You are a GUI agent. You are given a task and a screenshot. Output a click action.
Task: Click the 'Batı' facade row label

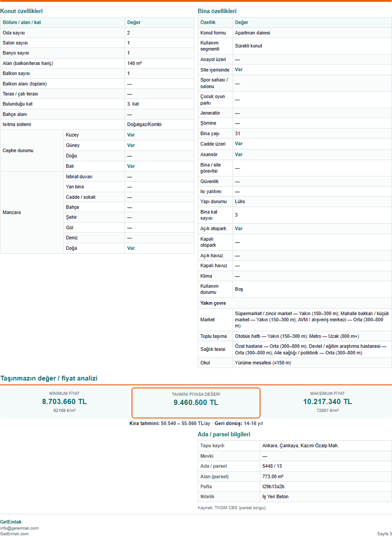70,166
